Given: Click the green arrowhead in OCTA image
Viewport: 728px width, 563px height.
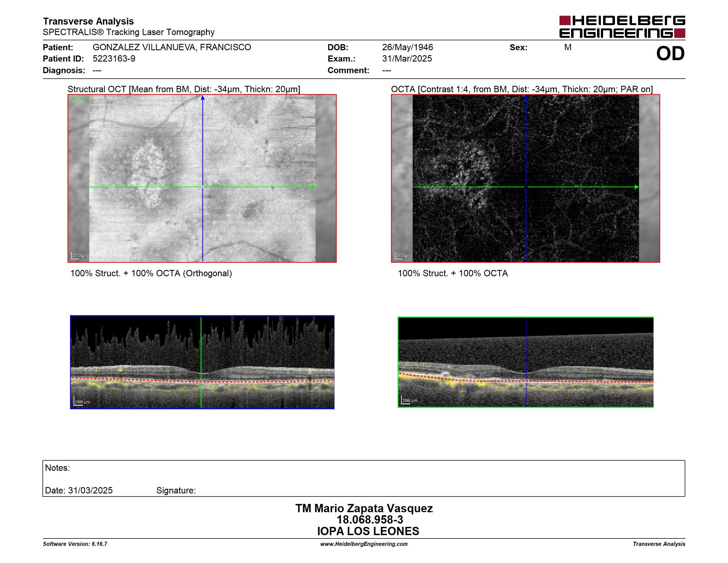Looking at the screenshot, I should pos(636,187).
